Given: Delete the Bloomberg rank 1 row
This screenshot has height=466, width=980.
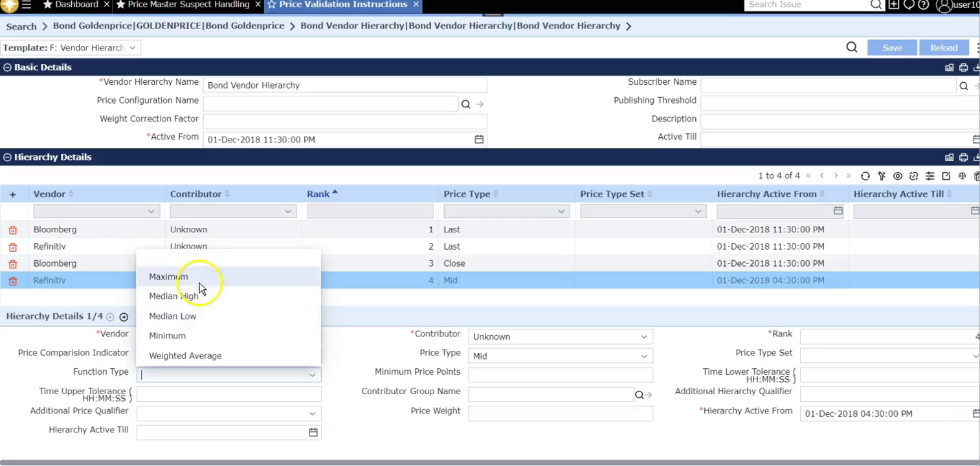Looking at the screenshot, I should pyautogui.click(x=13, y=230).
